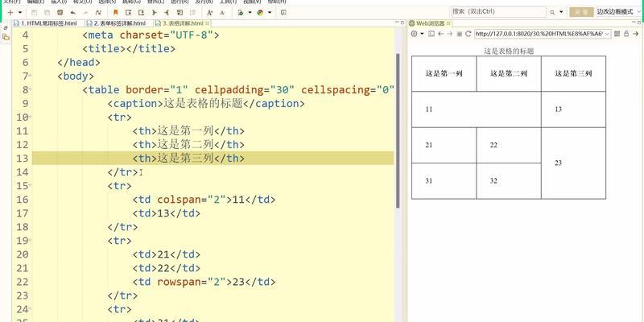
Task: Click the browser Forward arrow
Action: (x=450, y=34)
